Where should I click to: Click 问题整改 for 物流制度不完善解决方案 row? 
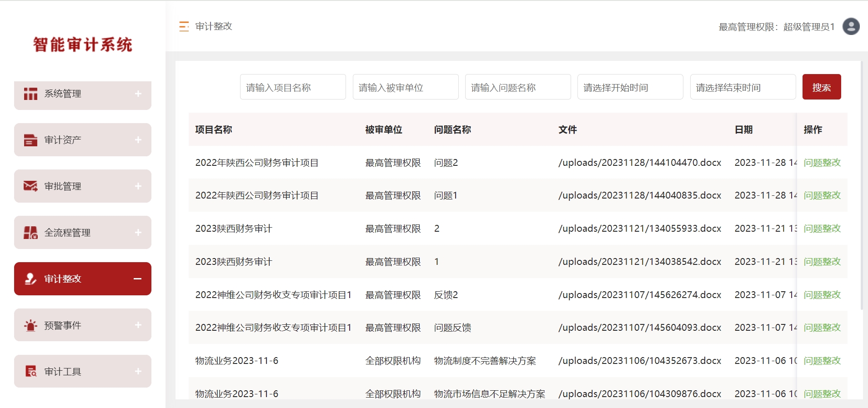822,361
